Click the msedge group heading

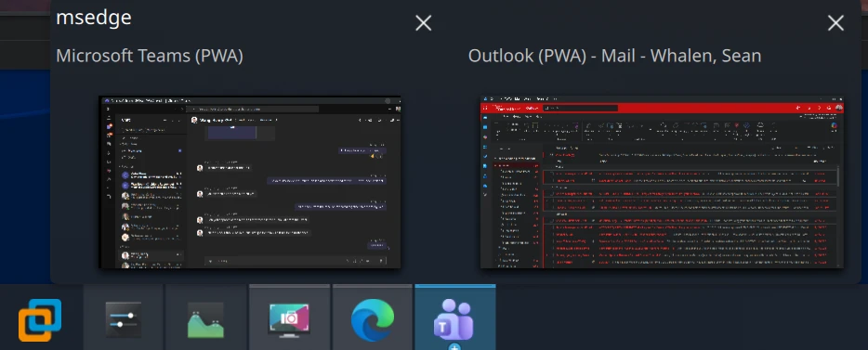[94, 18]
